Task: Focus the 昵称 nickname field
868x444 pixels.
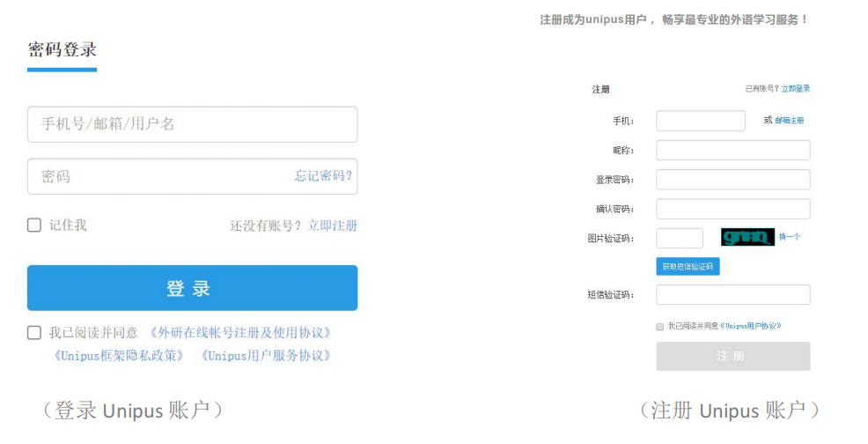Action: pyautogui.click(x=732, y=151)
